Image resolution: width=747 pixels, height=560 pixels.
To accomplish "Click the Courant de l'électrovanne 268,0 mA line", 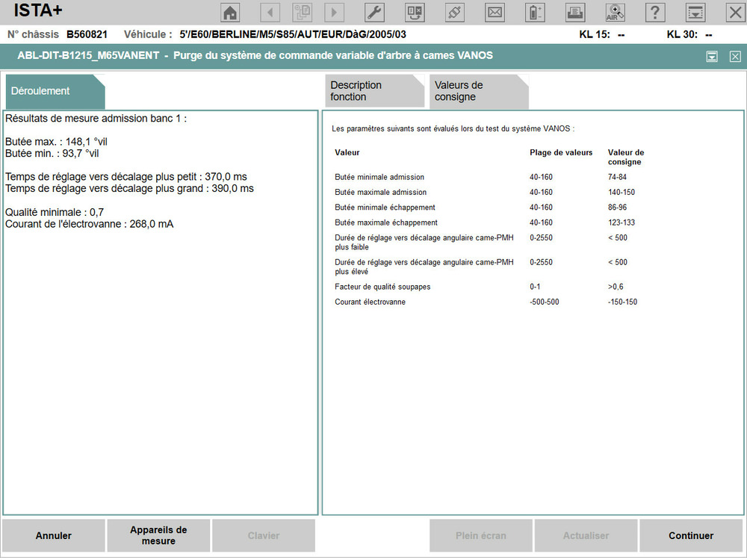I will tap(89, 224).
